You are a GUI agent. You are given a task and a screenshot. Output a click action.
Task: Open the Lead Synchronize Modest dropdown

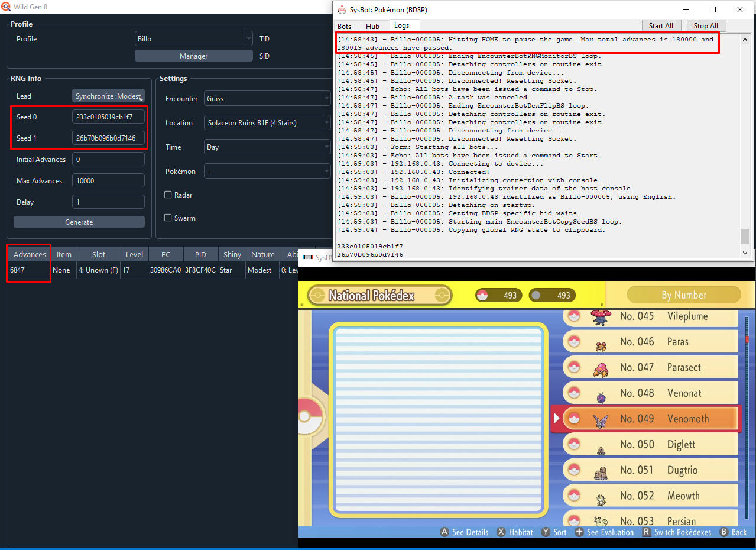(x=108, y=96)
